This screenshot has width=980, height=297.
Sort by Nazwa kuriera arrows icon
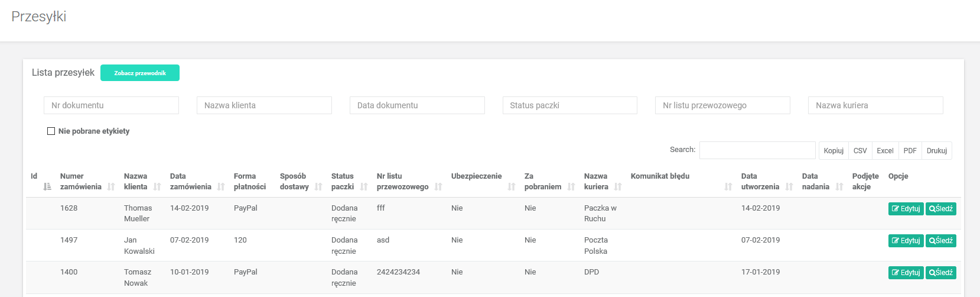click(618, 187)
